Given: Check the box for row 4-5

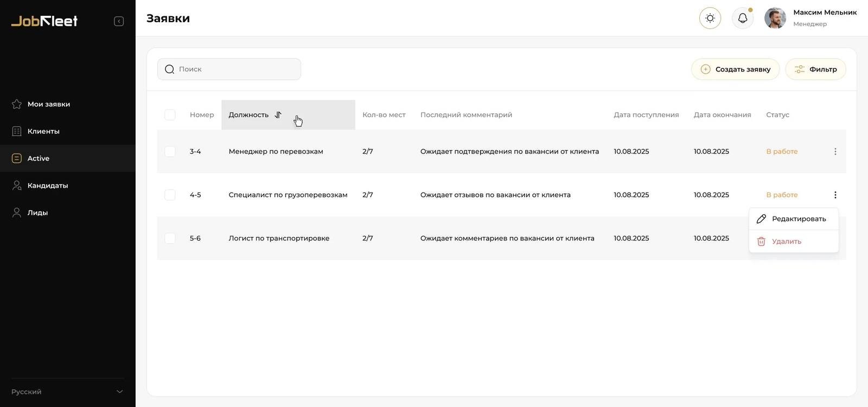Looking at the screenshot, I should click(x=170, y=195).
